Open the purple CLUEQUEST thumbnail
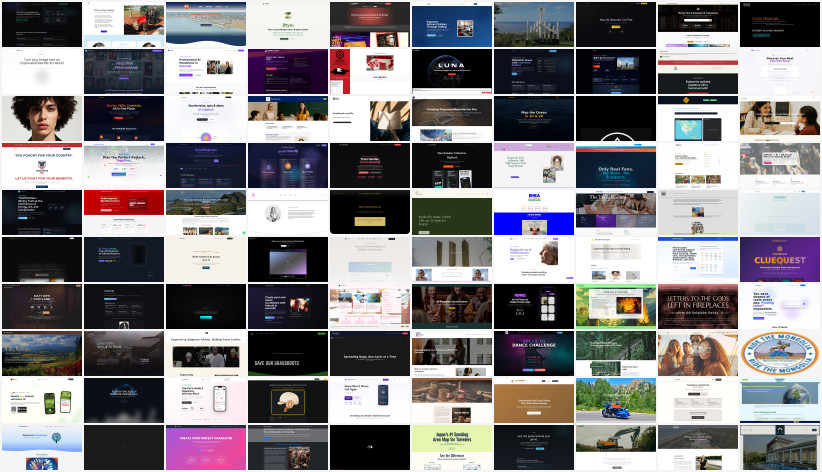 point(780,260)
